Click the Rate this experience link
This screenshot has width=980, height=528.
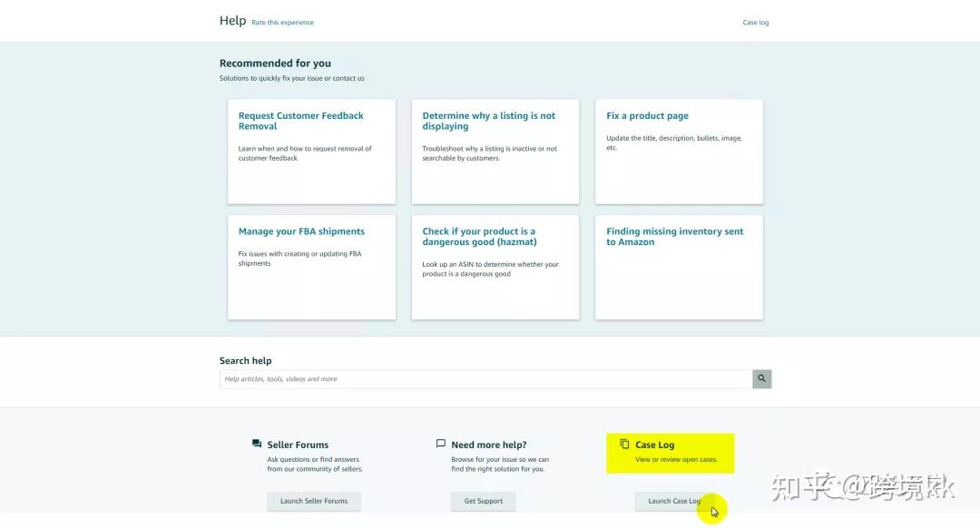[282, 23]
